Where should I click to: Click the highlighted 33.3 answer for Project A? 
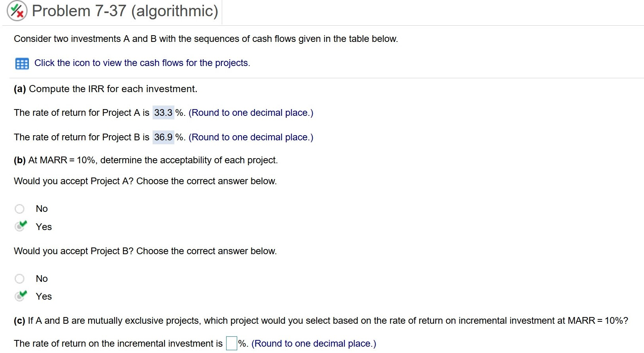click(163, 113)
